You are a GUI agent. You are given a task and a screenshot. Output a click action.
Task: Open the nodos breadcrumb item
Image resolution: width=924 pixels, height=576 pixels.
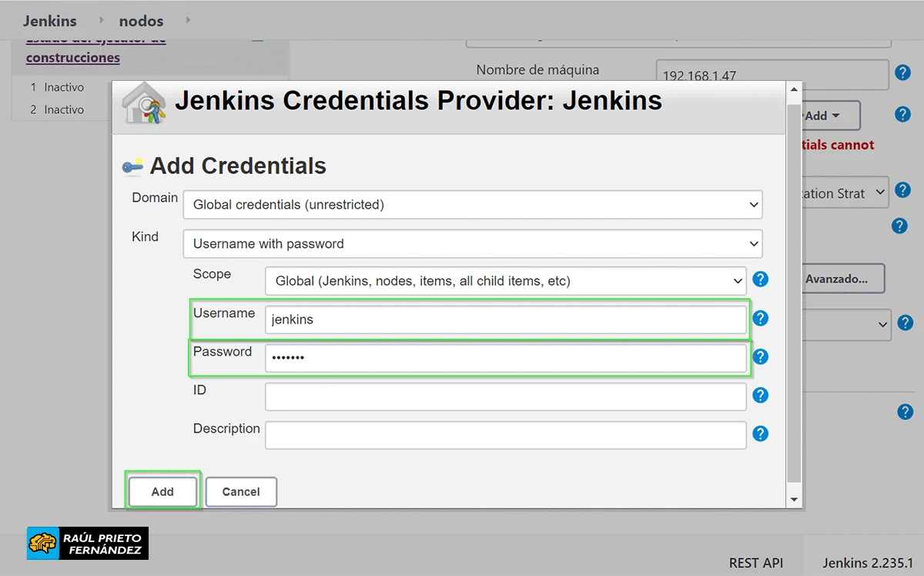tap(141, 21)
